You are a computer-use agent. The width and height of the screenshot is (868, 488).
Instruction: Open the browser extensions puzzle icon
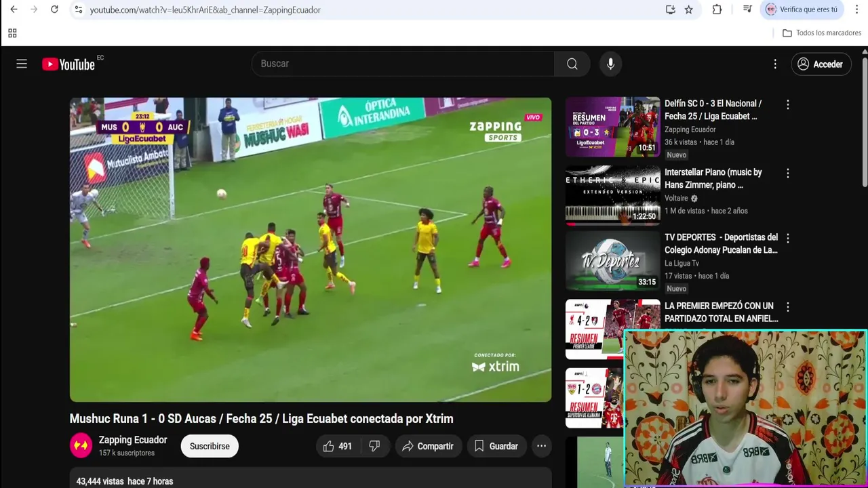pyautogui.click(x=717, y=9)
